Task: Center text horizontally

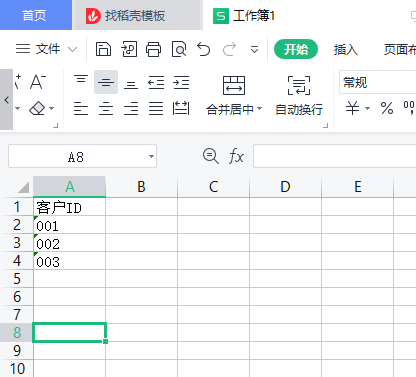Action: [106, 108]
